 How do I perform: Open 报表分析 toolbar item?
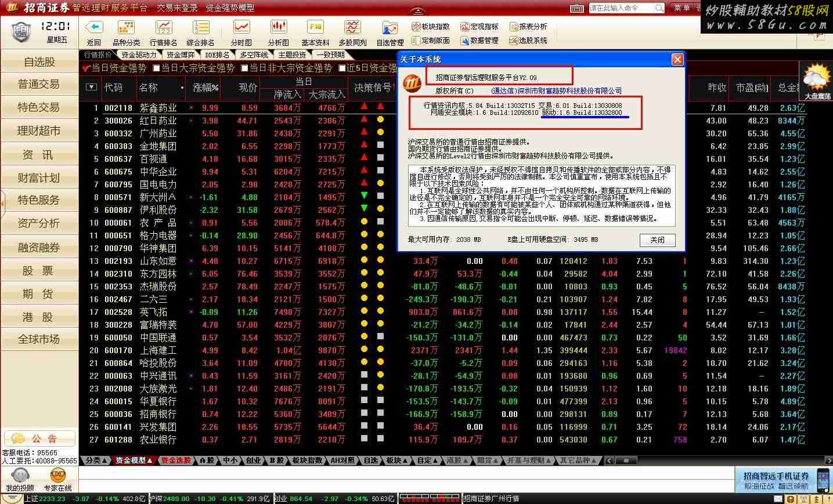[x=528, y=27]
